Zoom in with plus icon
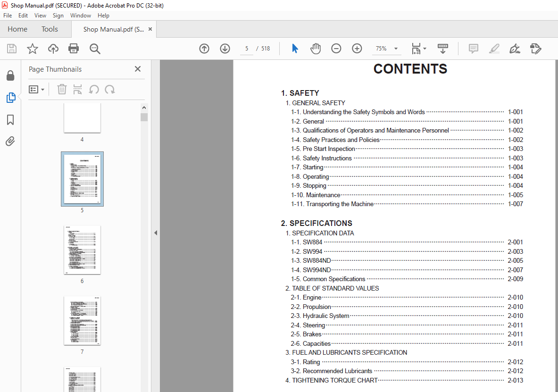Image resolution: width=558 pixels, height=392 pixels. tap(357, 49)
